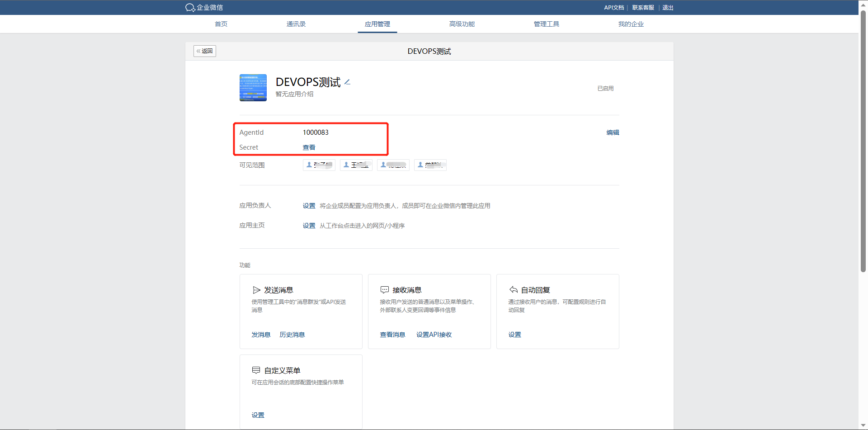
Task: Switch to the 高级功能 tab
Action: click(x=462, y=24)
